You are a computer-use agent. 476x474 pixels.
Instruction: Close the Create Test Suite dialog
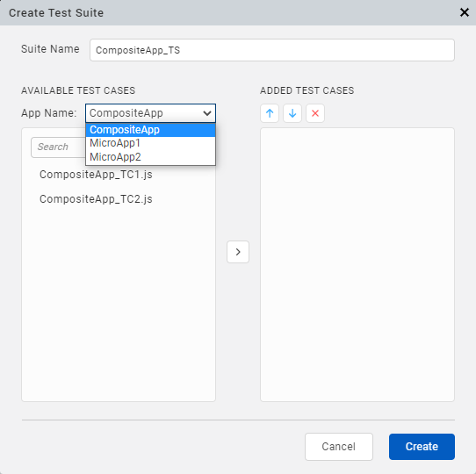point(465,12)
